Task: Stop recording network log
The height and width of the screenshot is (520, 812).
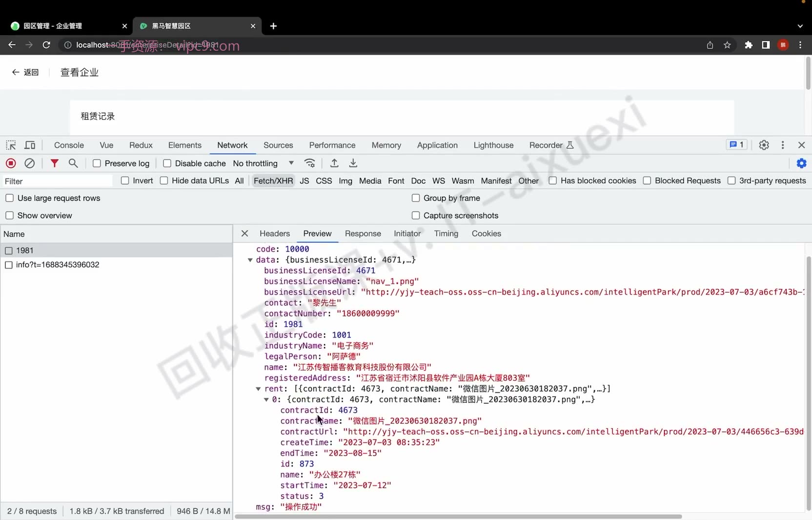Action: coord(11,163)
